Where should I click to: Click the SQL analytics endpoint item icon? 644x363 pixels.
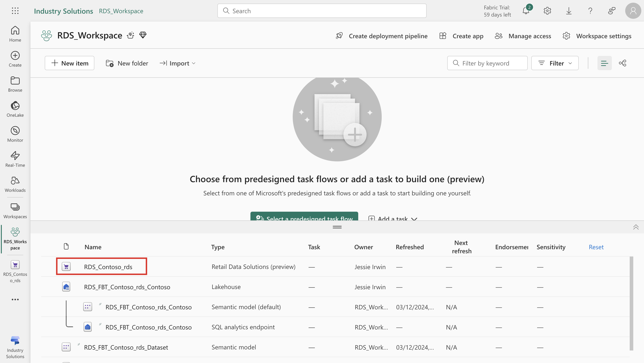(87, 327)
